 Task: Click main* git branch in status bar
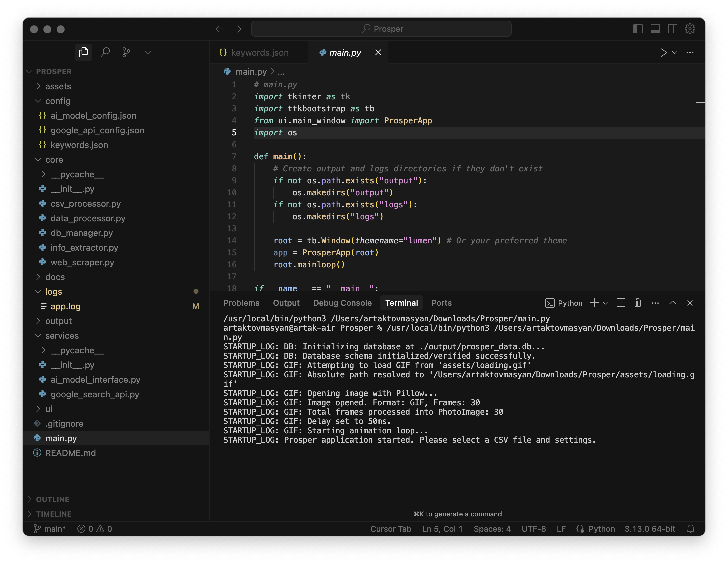(50, 529)
